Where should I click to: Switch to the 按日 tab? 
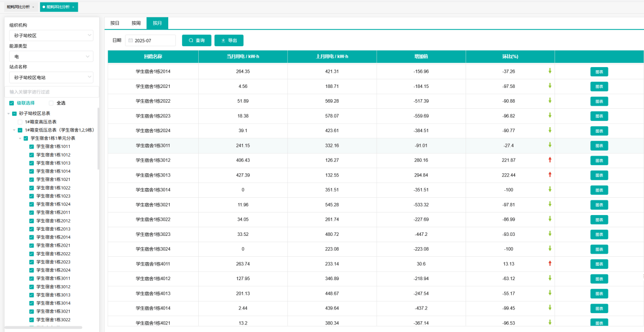pos(115,23)
